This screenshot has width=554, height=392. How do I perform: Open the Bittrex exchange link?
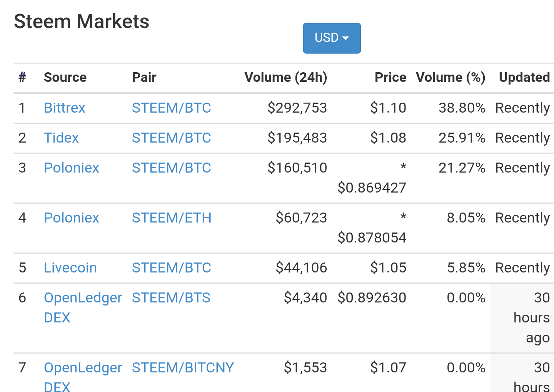64,108
